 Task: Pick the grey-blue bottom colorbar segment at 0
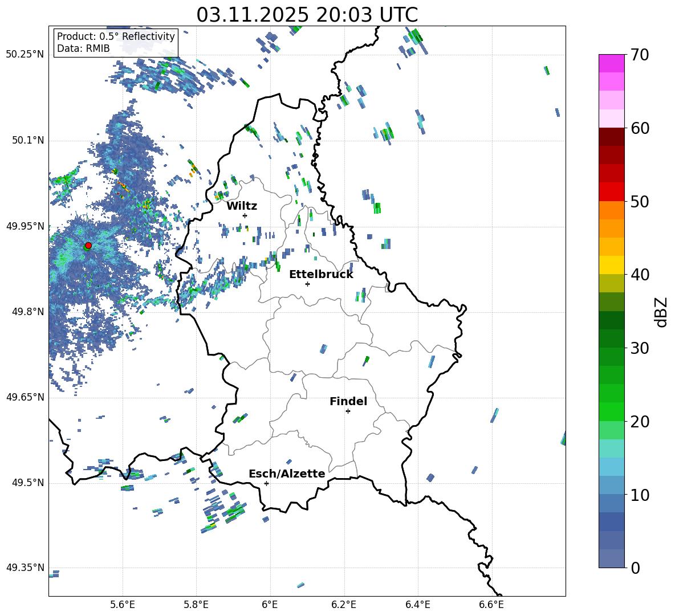coord(611,558)
